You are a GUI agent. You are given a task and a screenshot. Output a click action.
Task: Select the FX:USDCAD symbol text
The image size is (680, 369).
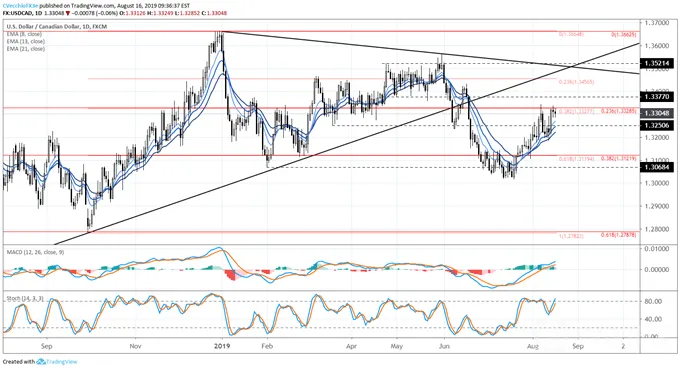(17, 13)
